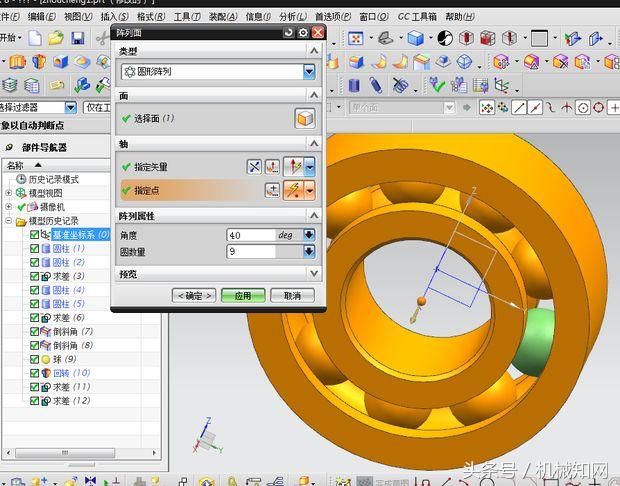620x486 pixels.
Task: Click the reverse vector direction icon
Action: pos(254,166)
